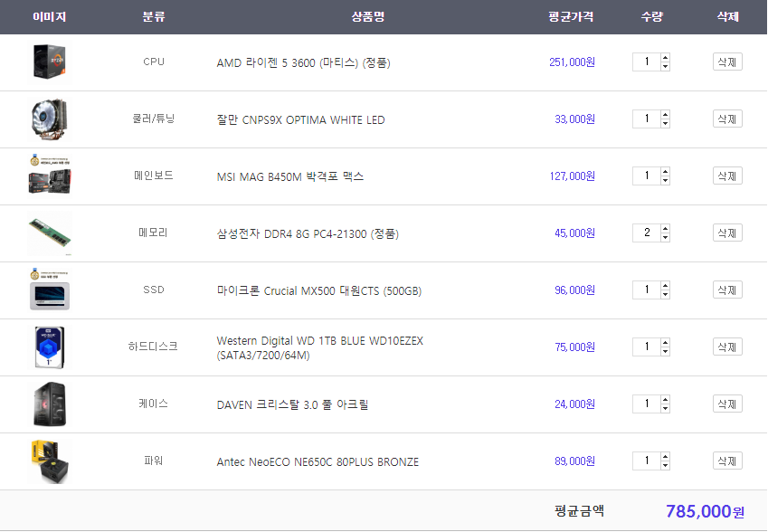The width and height of the screenshot is (768, 532).
Task: Click the 89,000원 power supply price
Action: click(x=574, y=461)
